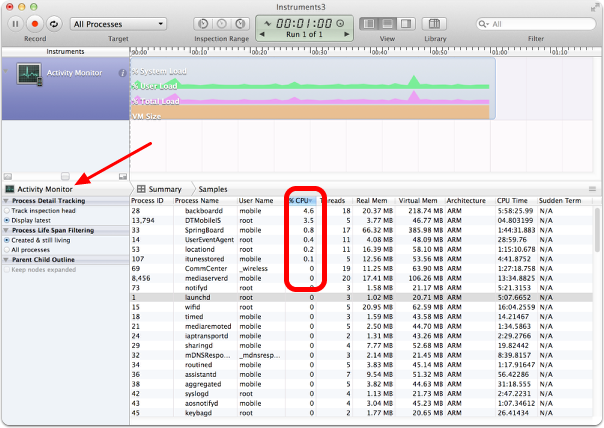
Task: Toggle the left View panel segment
Action: coord(370,23)
